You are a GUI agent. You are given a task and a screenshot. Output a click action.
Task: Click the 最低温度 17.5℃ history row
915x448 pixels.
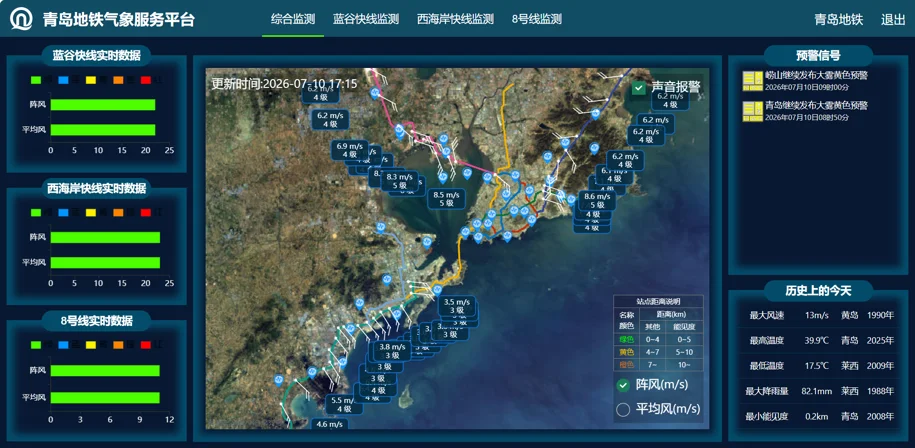tap(818, 366)
